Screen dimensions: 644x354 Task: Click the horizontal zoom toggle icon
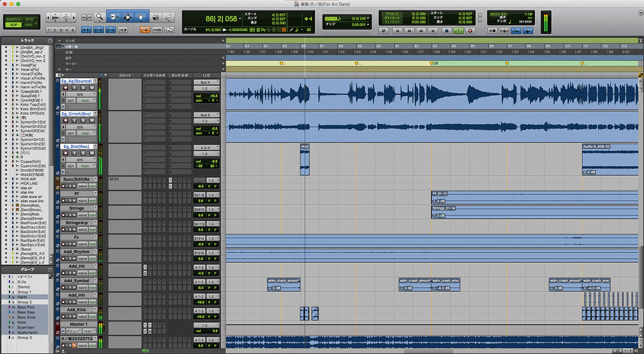point(86,17)
